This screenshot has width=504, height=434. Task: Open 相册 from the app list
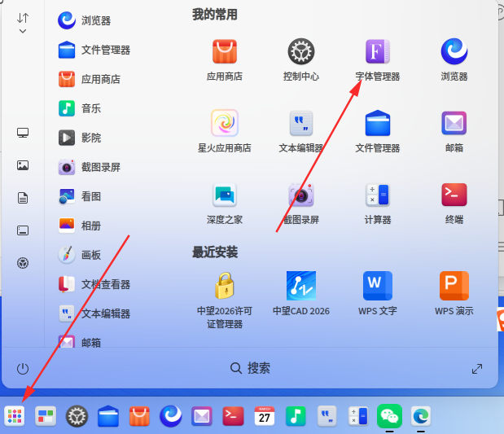pyautogui.click(x=80, y=226)
